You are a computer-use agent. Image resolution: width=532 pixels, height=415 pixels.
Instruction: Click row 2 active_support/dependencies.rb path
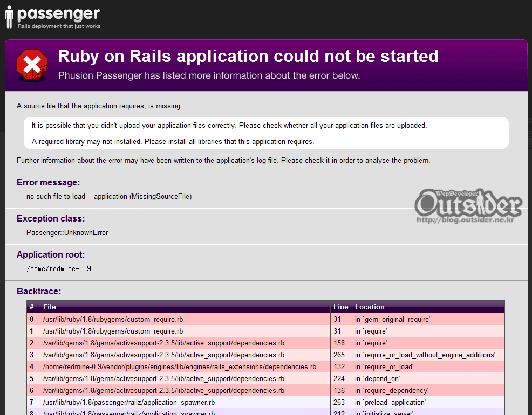[163, 343]
